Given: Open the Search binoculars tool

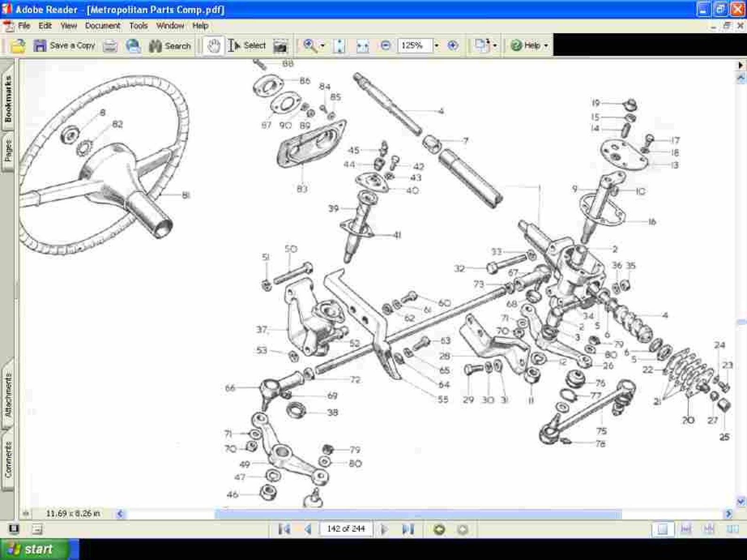Looking at the screenshot, I should [x=170, y=46].
